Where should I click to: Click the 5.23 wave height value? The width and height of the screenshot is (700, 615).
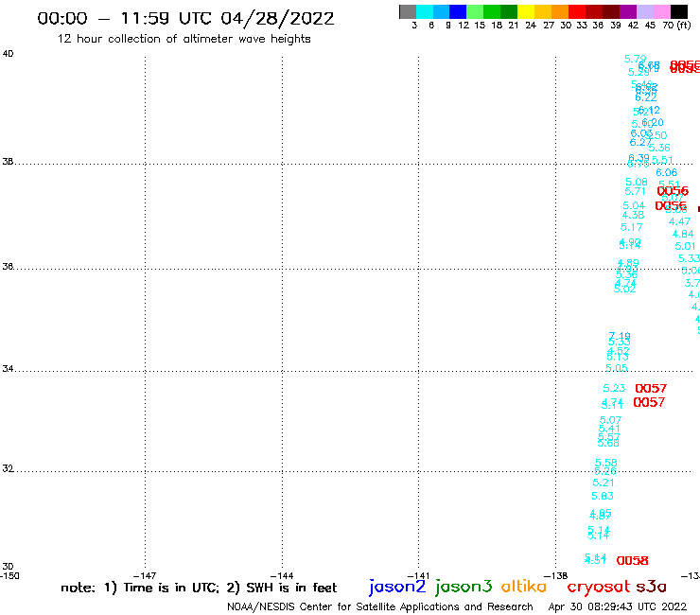(x=614, y=389)
